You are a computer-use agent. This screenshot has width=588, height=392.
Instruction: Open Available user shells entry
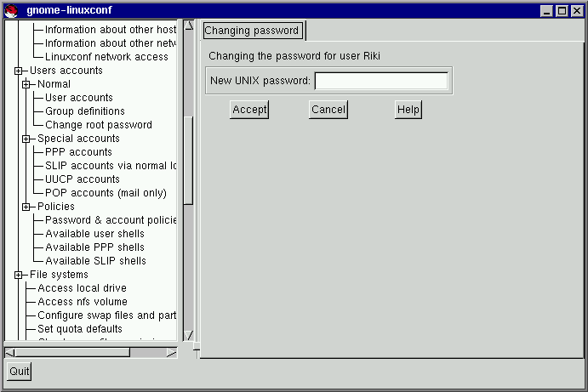[x=94, y=234]
